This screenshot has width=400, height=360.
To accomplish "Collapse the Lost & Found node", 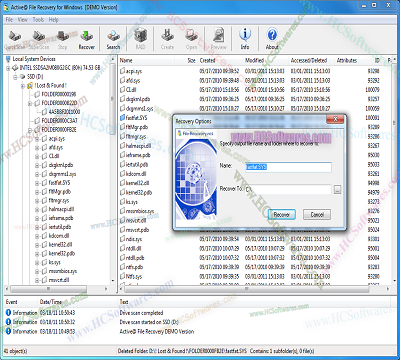I will point(23,86).
